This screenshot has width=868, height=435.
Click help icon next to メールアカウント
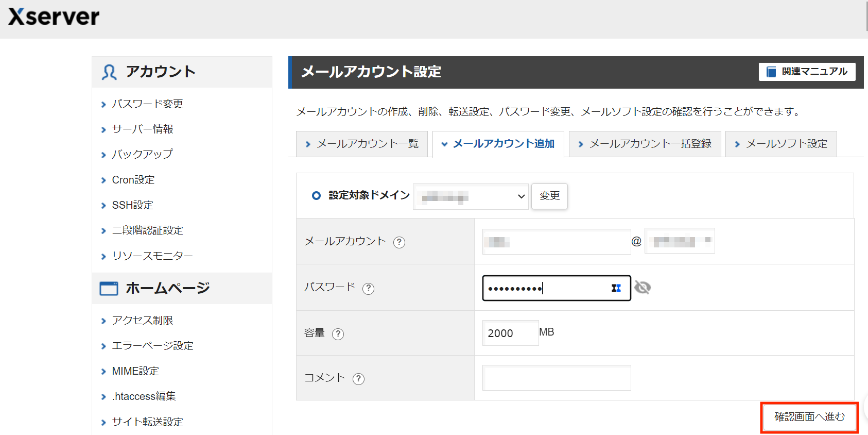[x=399, y=242]
